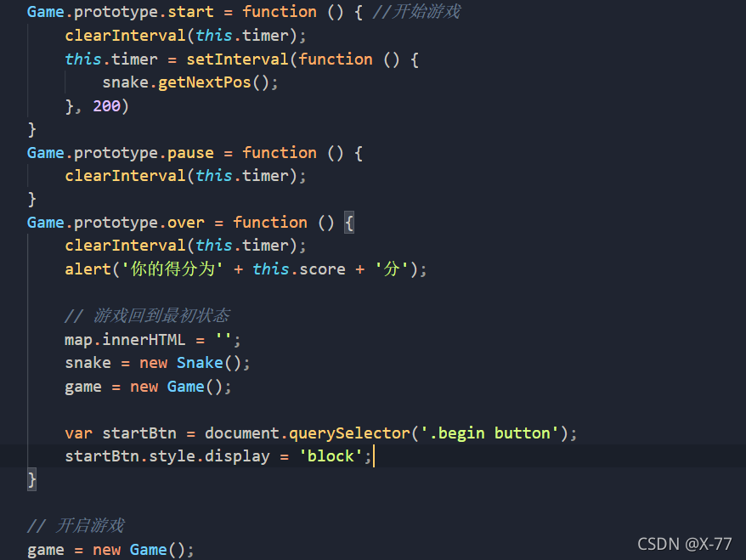Click the last unindented 'game = new Game();' line
This screenshot has height=560, width=746.
pos(110,550)
